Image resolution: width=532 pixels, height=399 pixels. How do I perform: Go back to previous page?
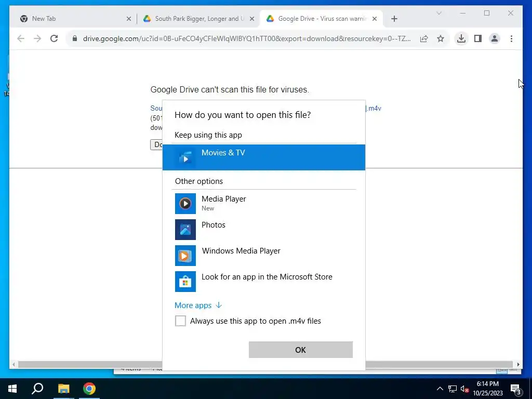pyautogui.click(x=21, y=38)
